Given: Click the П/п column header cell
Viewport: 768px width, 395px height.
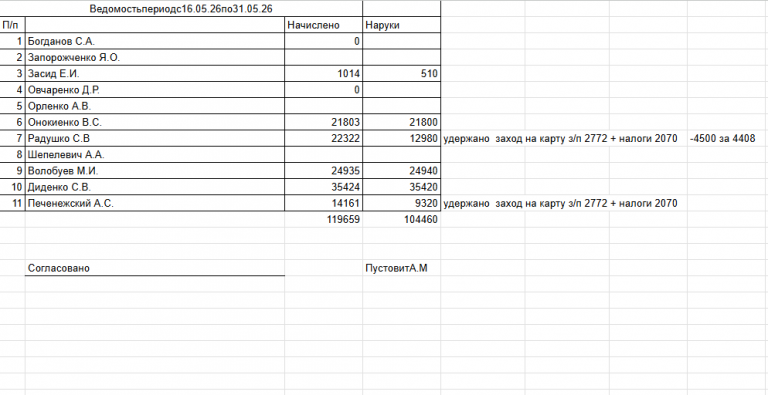Looking at the screenshot, I should click(12, 25).
